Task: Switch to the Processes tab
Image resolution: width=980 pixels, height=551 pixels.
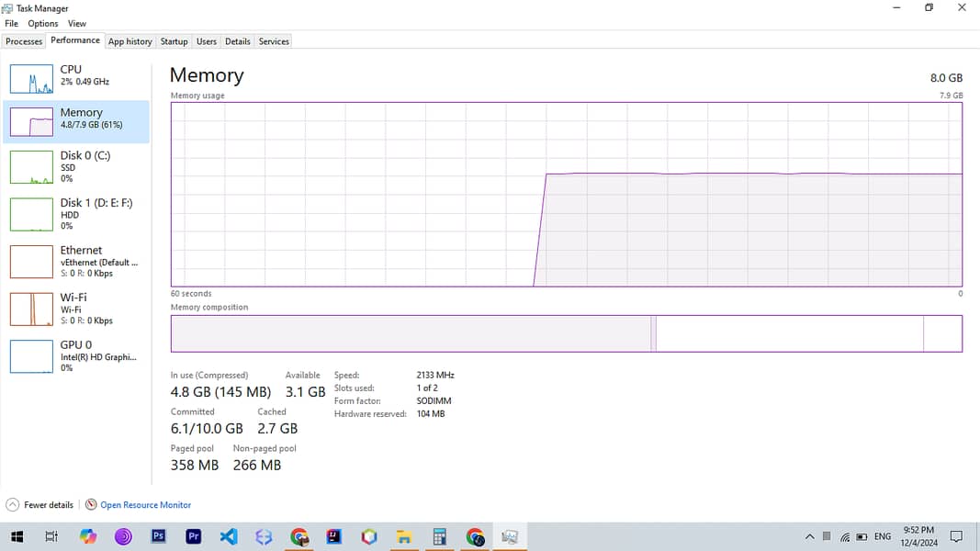Action: coord(24,41)
